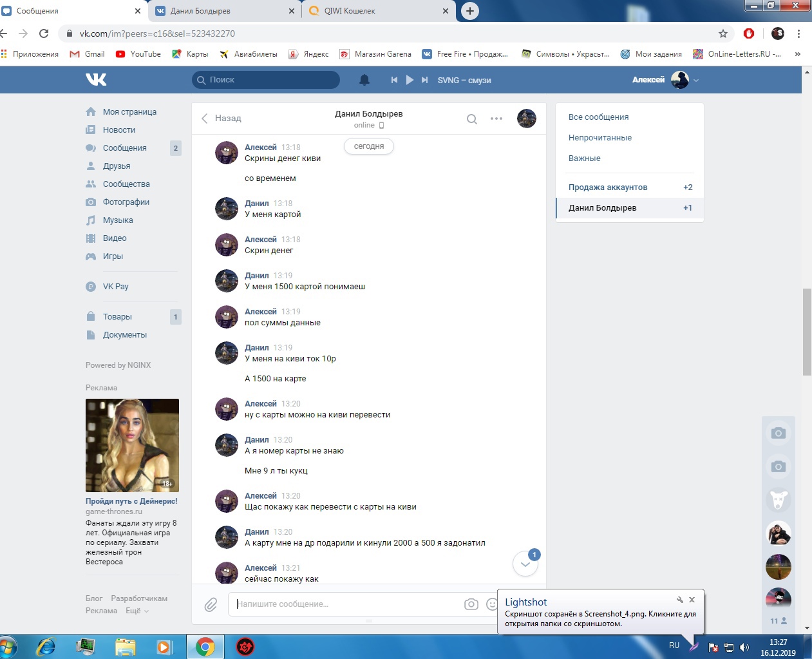The height and width of the screenshot is (659, 812).
Task: Go back with the Назад link
Action: click(x=222, y=119)
